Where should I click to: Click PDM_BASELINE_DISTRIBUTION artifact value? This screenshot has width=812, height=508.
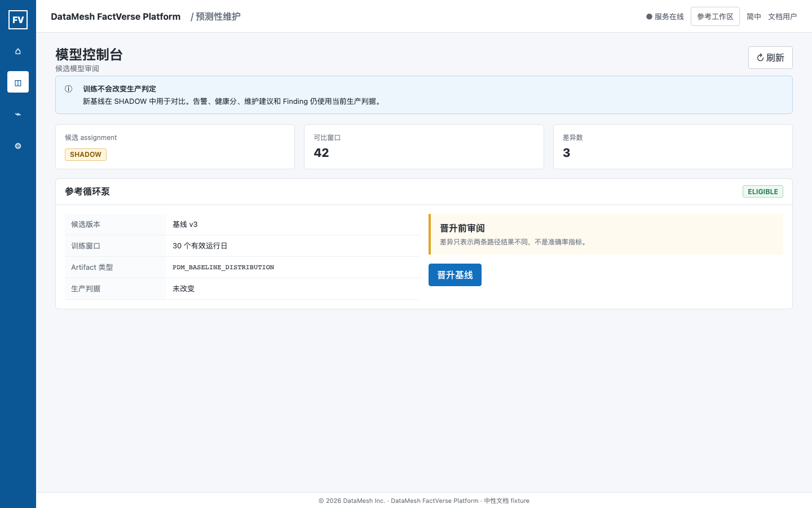[x=223, y=268]
